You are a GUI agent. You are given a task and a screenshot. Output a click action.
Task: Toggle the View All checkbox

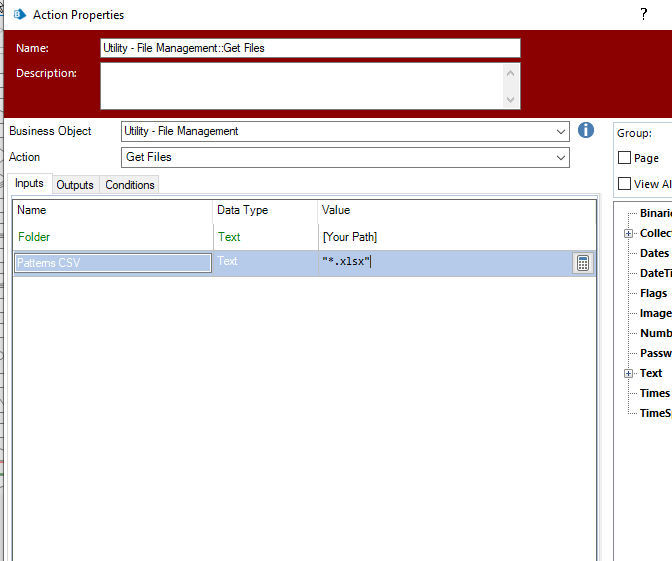[x=625, y=184]
